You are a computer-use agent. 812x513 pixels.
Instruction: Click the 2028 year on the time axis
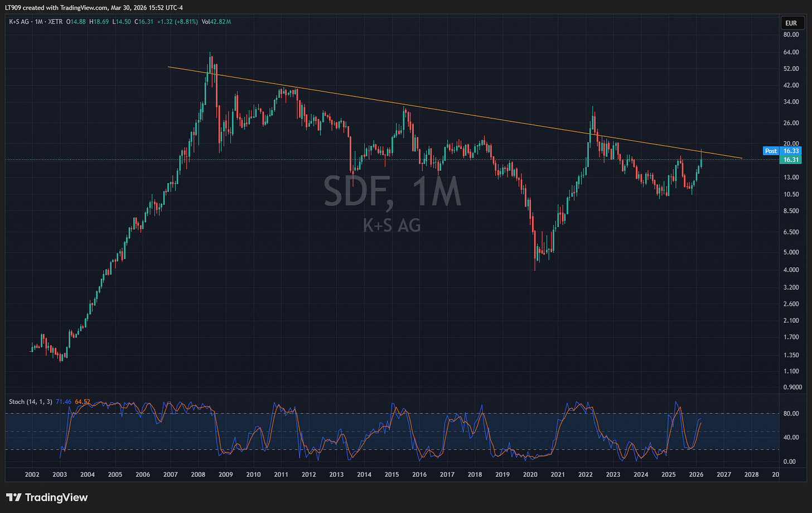[752, 474]
